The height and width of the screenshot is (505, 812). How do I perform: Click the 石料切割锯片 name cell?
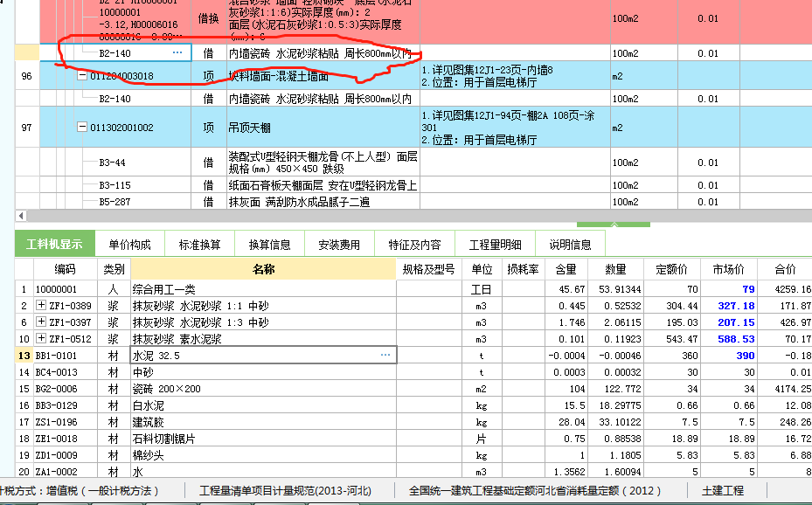(263, 439)
